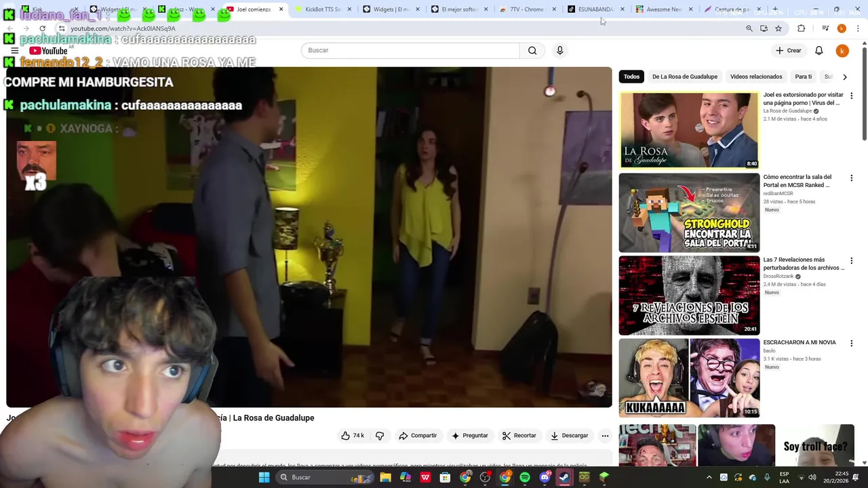Viewport: 868px width, 488px height.
Task: Open Chrome media control icon
Action: 825,28
